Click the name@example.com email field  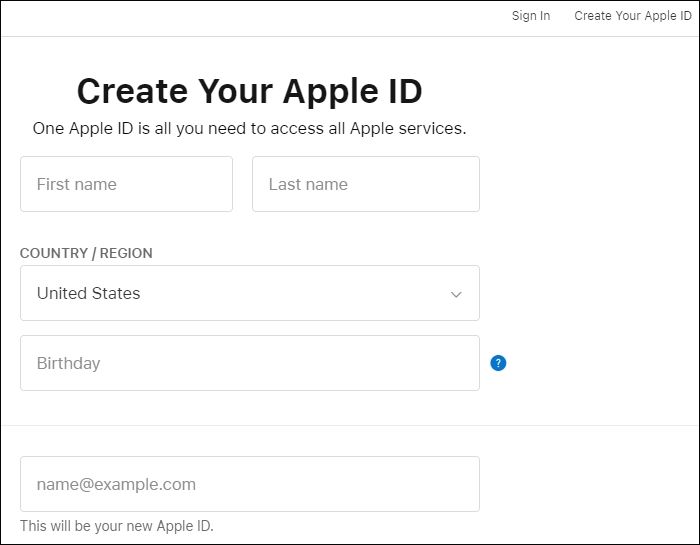coord(249,484)
